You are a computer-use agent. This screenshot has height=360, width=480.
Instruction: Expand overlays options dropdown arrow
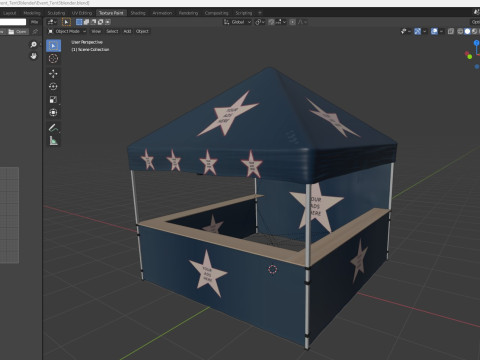click(441, 31)
